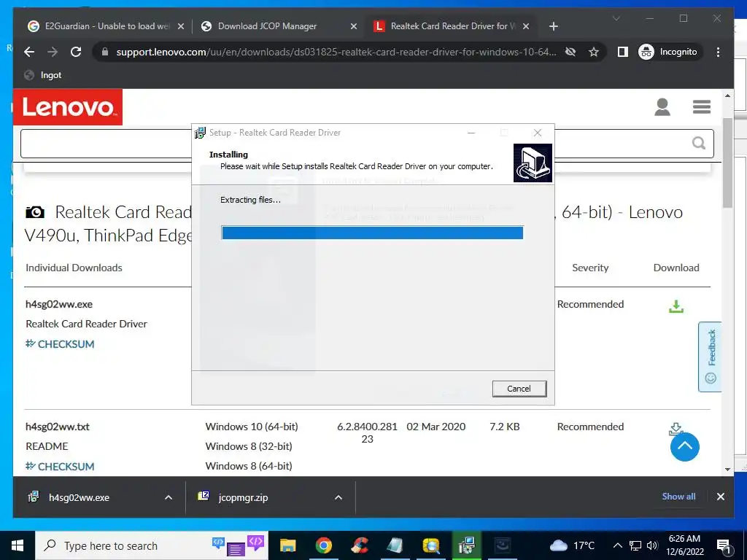
Task: Open the Windows Start menu
Action: (18, 545)
